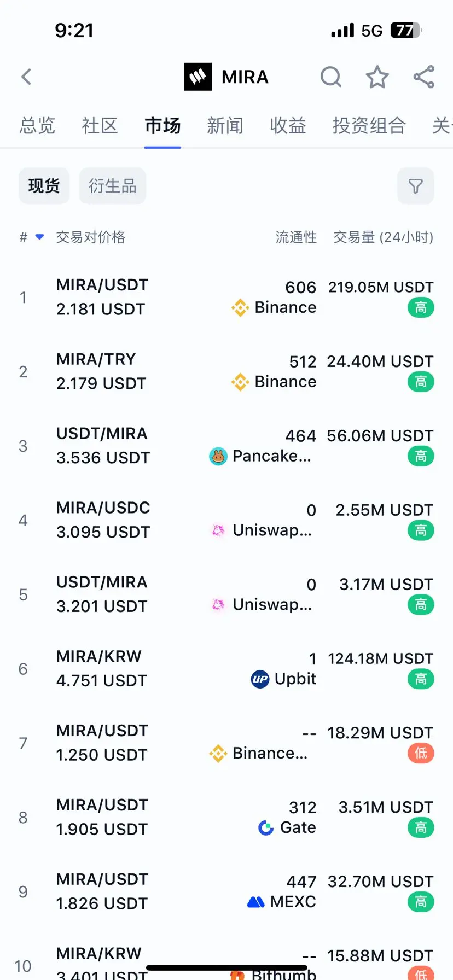Viewport: 453px width, 980px height.
Task: Tap the back arrow icon
Action: [x=26, y=77]
